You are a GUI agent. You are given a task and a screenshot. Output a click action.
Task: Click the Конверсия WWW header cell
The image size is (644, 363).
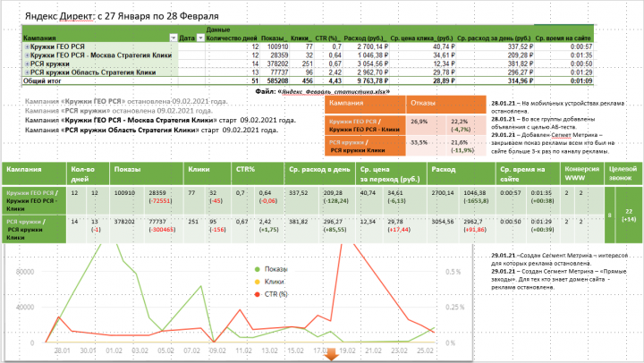coord(582,173)
